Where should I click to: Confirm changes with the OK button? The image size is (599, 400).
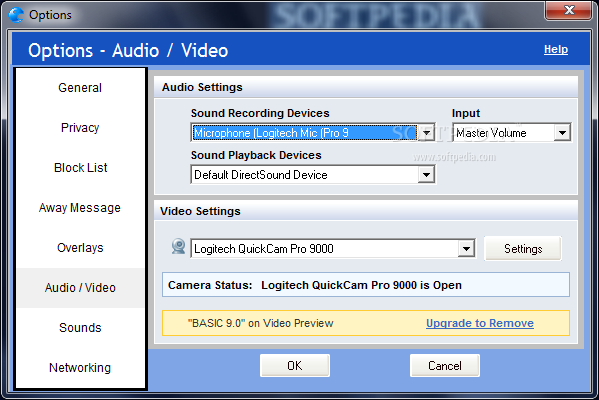click(295, 366)
